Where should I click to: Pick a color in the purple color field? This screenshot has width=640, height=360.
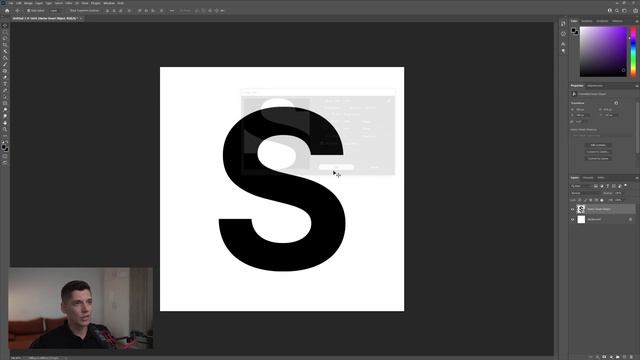[603, 51]
